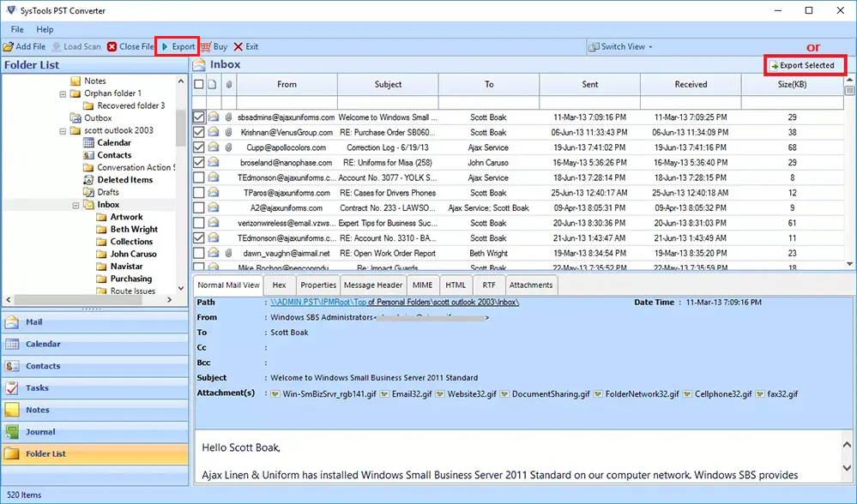Screen dimensions: 857x504
Task: Sort emails by the Received column header
Action: [x=691, y=85]
